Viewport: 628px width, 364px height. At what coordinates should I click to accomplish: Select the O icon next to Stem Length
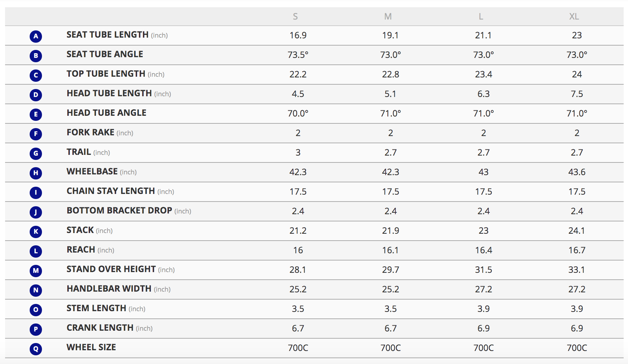36,310
